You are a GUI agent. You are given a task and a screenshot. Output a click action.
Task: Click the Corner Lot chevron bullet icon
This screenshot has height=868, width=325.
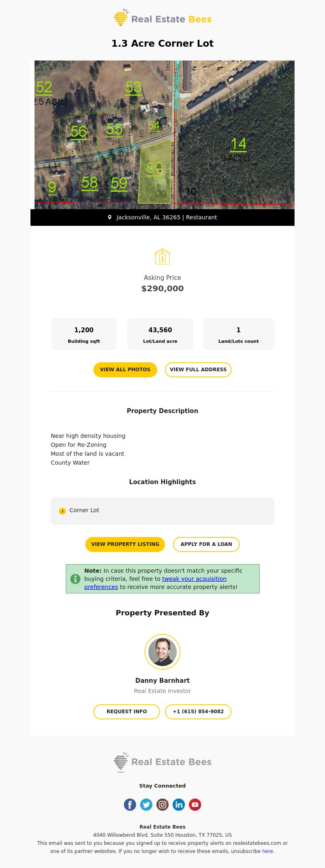tap(62, 511)
